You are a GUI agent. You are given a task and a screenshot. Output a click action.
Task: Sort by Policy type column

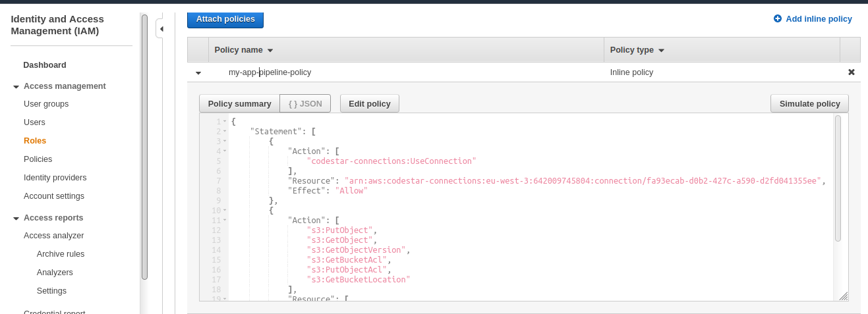tap(637, 50)
